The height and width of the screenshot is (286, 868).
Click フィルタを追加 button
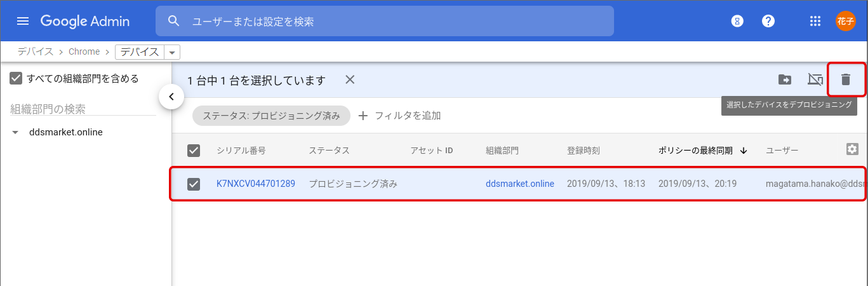point(400,116)
